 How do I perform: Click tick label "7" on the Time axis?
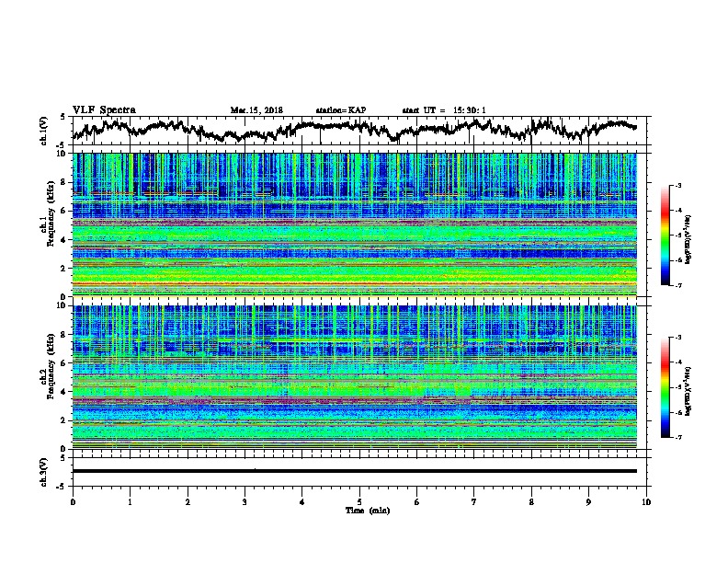coord(474,502)
